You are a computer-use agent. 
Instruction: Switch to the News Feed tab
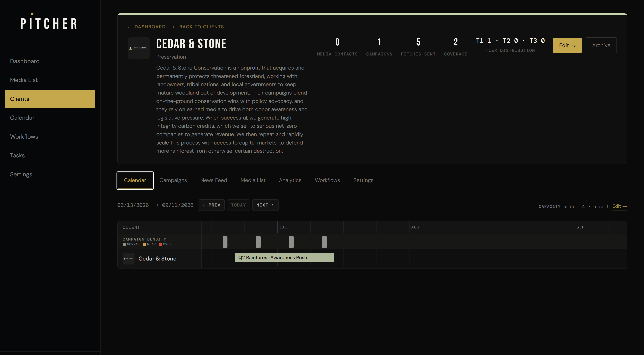213,180
